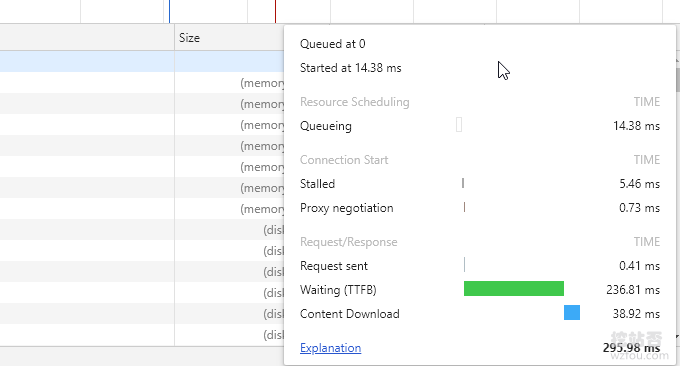Click the Connection Start section heading
Viewport: 680px width, 366px height.
(344, 160)
